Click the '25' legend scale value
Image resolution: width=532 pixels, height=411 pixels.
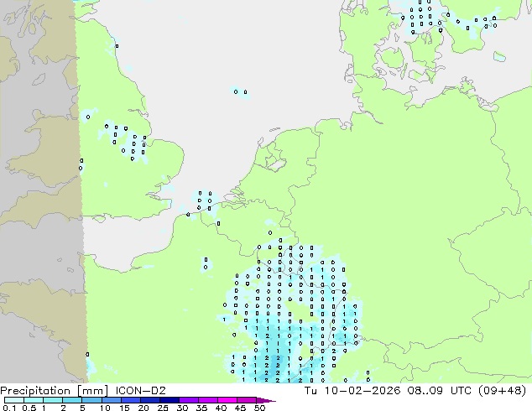pos(163,408)
